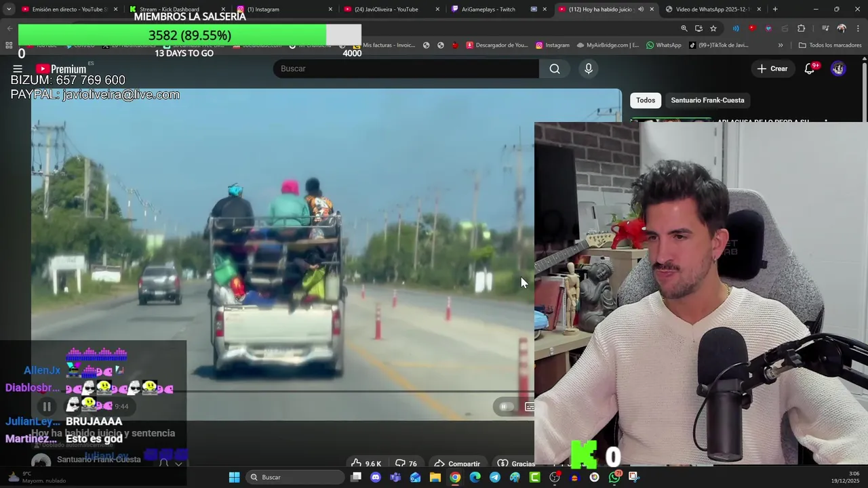The image size is (868, 488).
Task: Open Todos los marcadores folder
Action: [830, 45]
